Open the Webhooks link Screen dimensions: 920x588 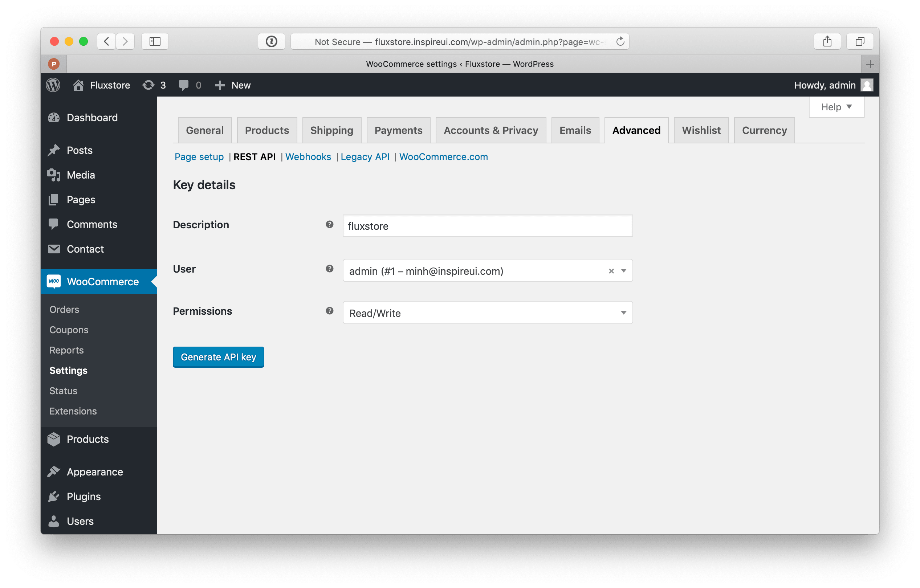point(307,156)
